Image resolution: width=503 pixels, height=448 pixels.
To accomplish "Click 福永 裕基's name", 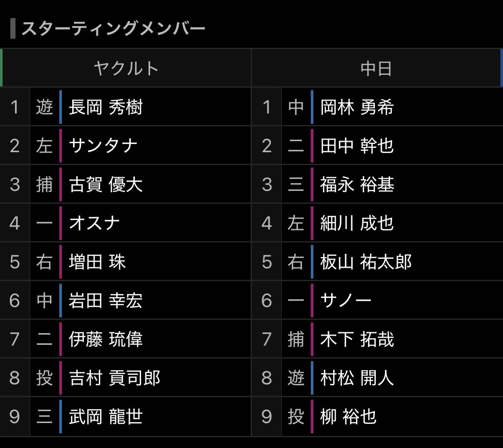I will [357, 184].
